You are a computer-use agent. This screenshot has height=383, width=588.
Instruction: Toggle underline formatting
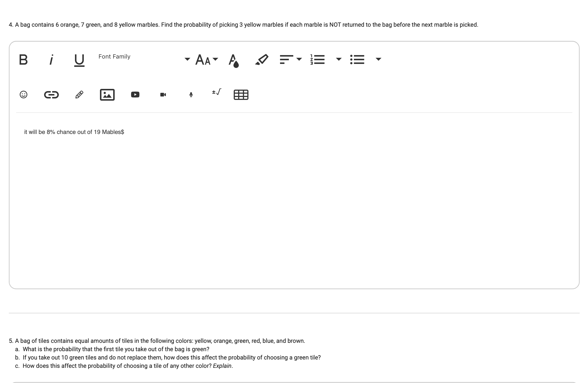coord(79,60)
